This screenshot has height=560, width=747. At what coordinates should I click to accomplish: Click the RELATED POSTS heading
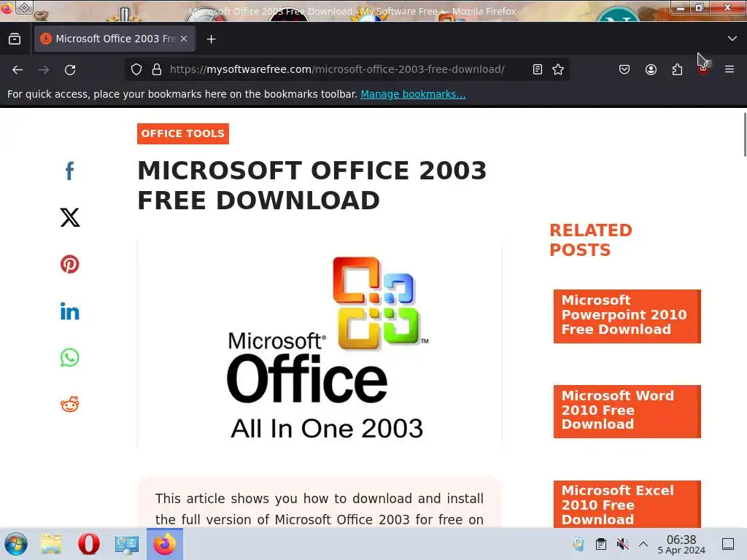(x=591, y=240)
